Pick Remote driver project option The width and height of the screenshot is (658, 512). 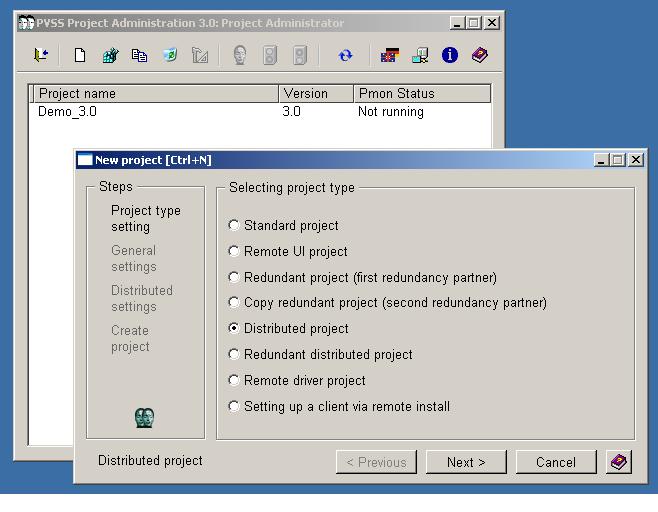tap(234, 380)
